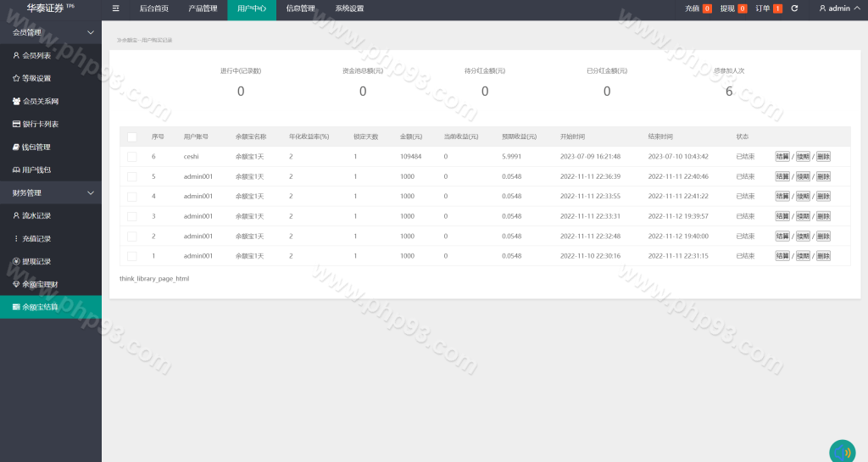Click 结算 button for the ceshi record
This screenshot has height=462, width=868.
point(782,157)
